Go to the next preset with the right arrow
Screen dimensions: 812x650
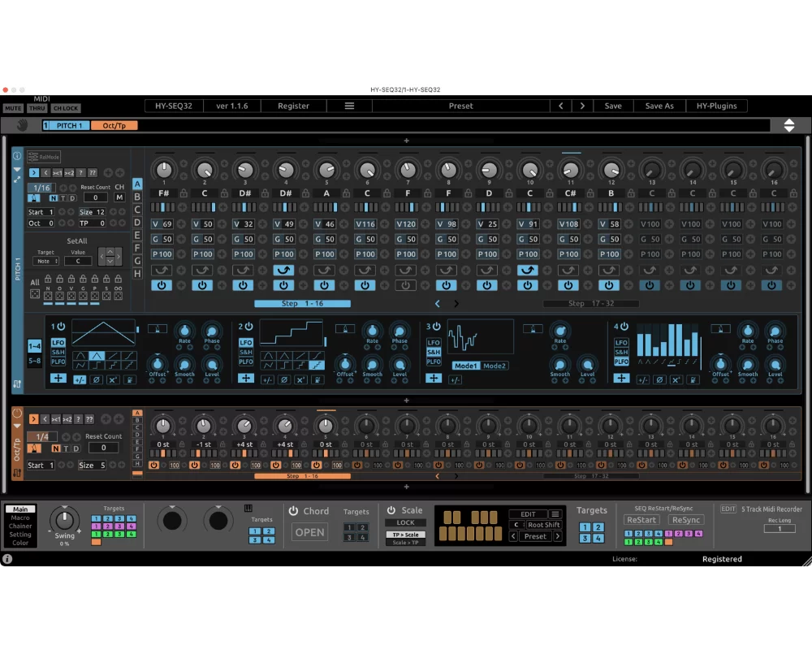[x=582, y=106]
